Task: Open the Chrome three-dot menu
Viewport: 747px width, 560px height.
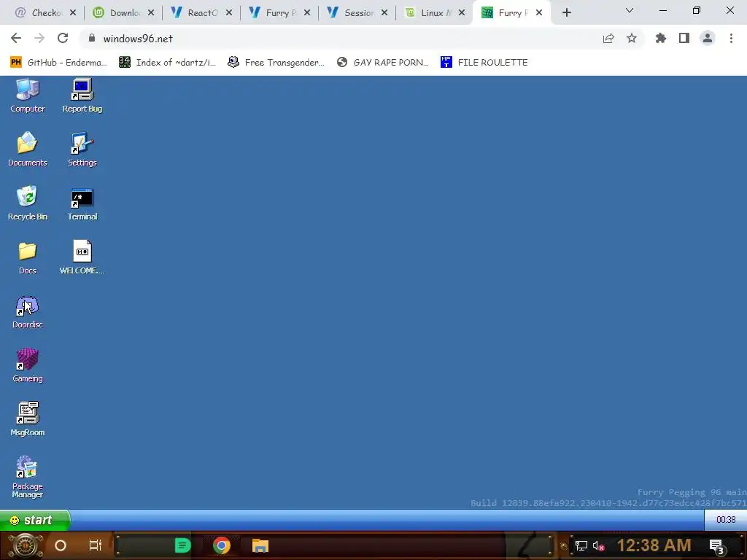Action: [x=731, y=39]
